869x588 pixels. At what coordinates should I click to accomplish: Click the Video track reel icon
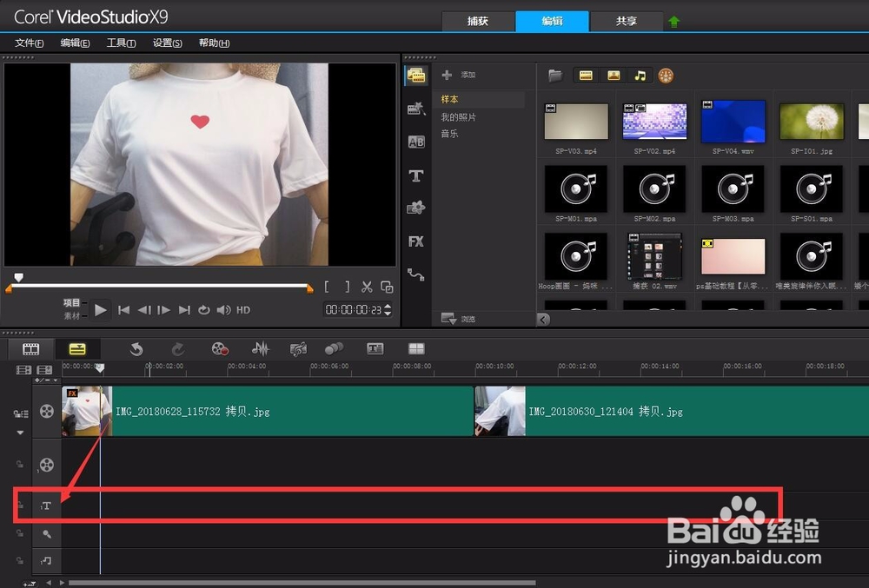pos(47,411)
